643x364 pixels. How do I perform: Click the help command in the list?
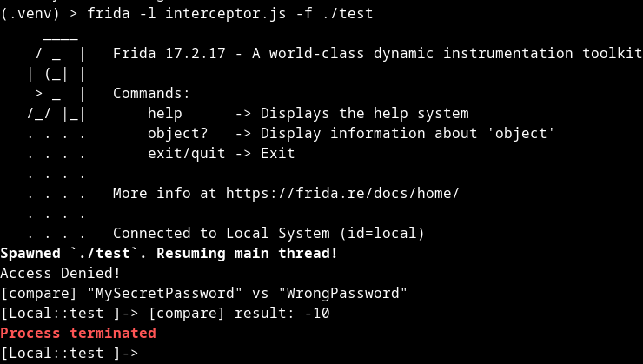pos(164,113)
